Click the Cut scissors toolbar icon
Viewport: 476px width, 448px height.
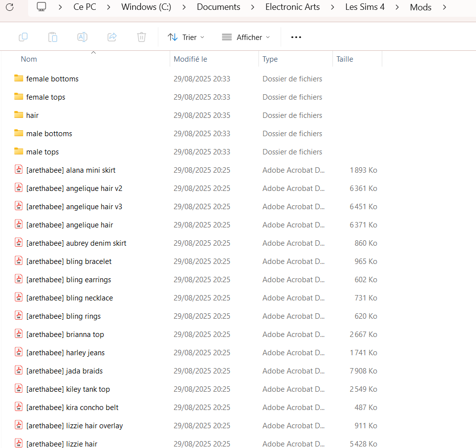pyautogui.click(x=23, y=37)
